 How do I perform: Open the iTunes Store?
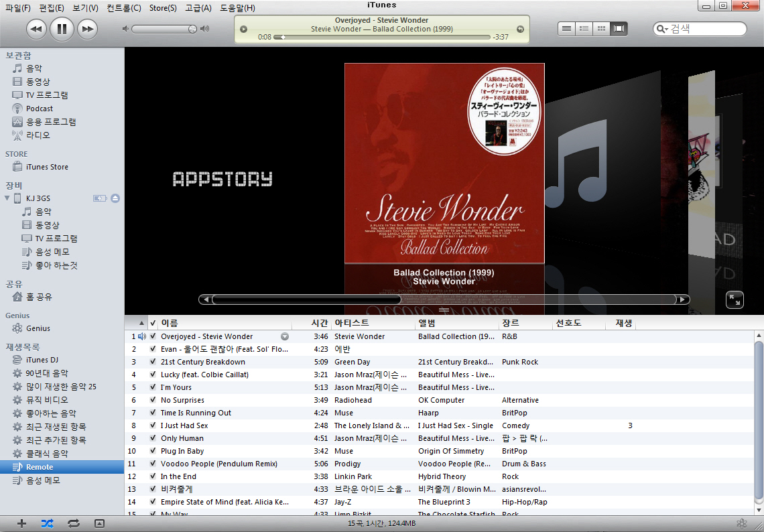(x=47, y=167)
